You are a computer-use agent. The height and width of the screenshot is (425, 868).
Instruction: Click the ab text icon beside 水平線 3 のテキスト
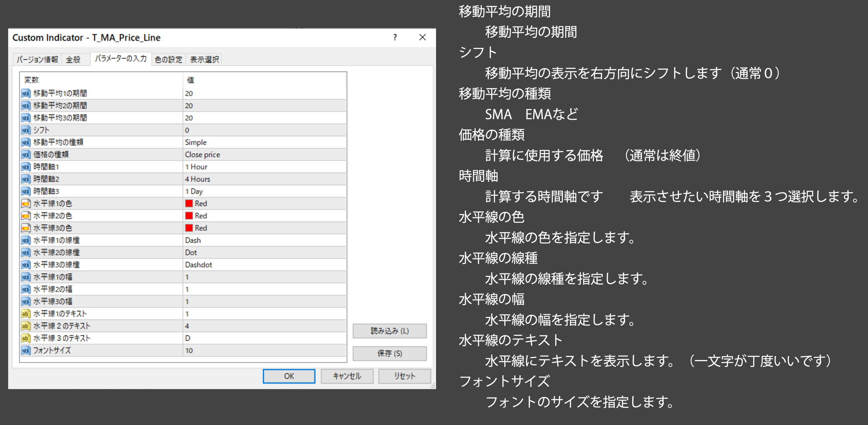pyautogui.click(x=26, y=338)
